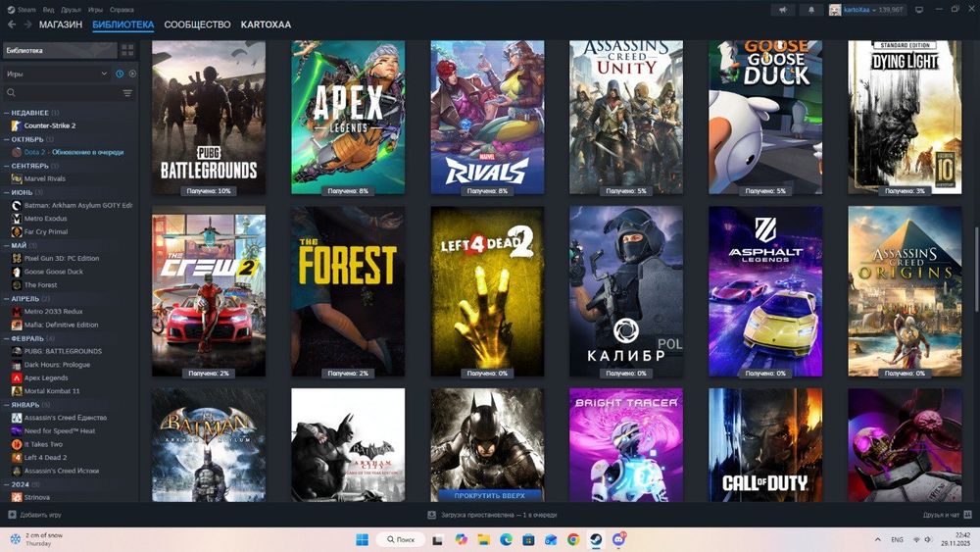Open KARTOXAA profile tab

coord(266,25)
